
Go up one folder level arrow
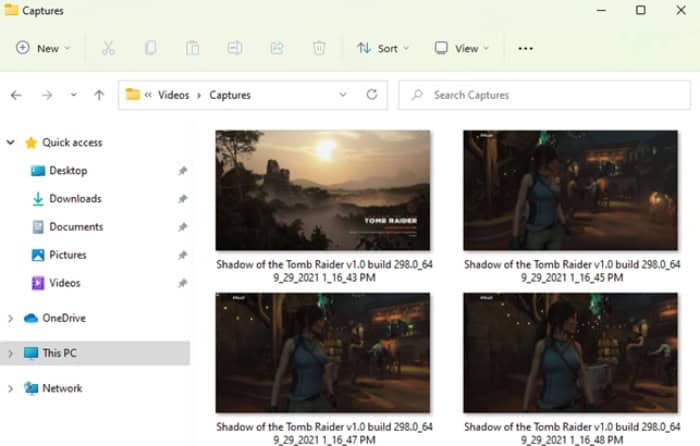[x=99, y=95]
